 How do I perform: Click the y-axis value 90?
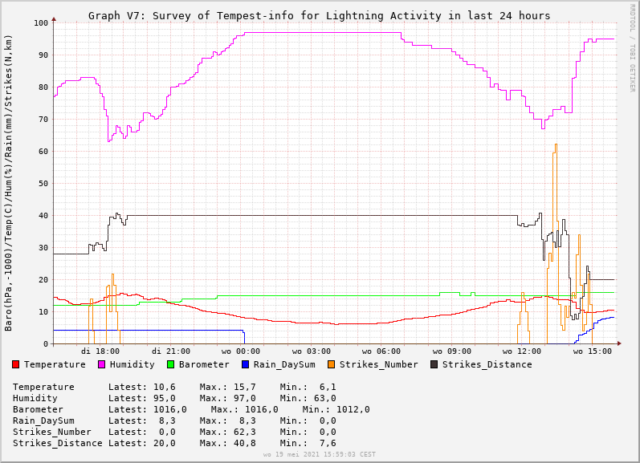(x=43, y=55)
